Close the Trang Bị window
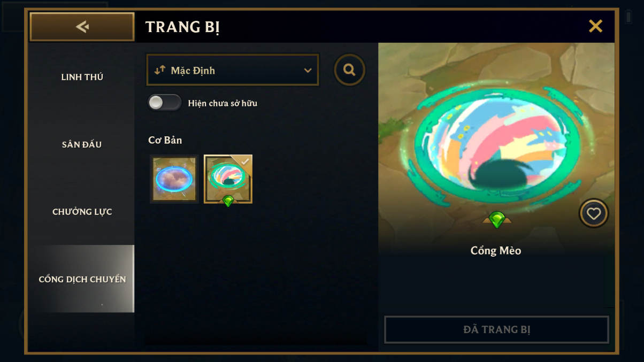The height and width of the screenshot is (362, 644). (x=595, y=26)
